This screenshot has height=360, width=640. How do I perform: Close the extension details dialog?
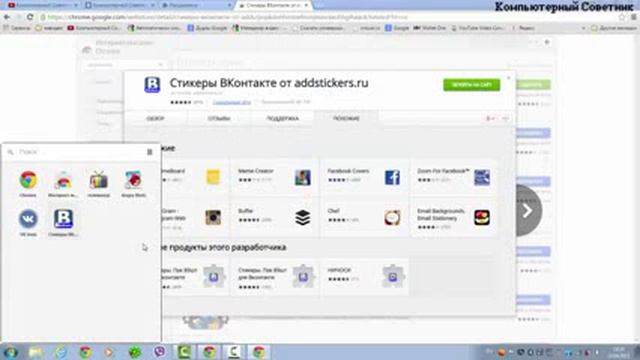click(x=509, y=77)
